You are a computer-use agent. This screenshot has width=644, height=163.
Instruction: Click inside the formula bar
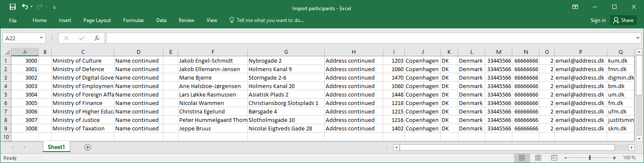[370, 38]
